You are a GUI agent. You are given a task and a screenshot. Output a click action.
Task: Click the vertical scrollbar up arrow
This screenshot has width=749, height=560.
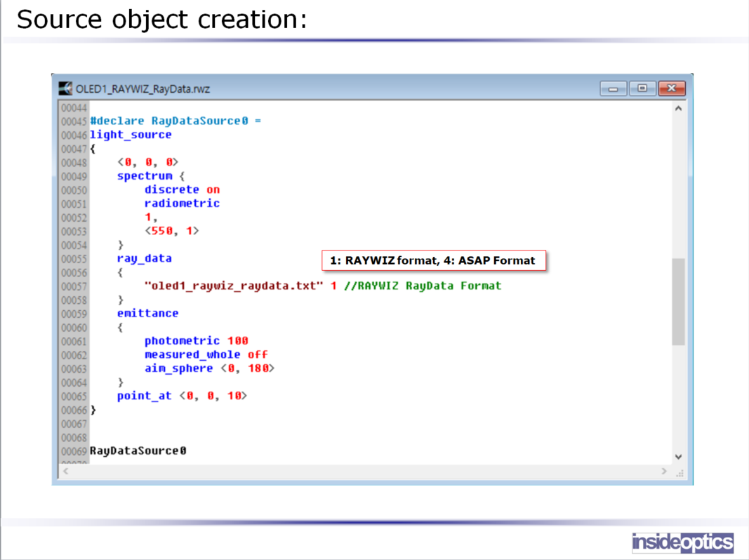[x=678, y=109]
